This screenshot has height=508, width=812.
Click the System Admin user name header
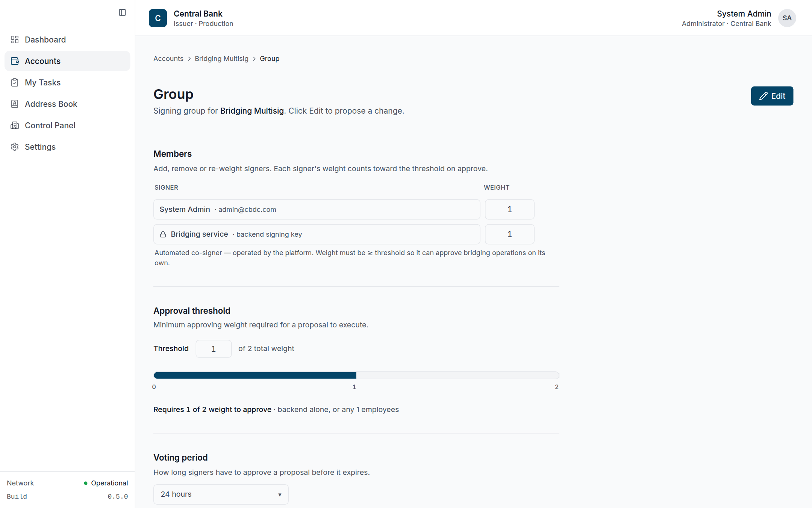[744, 14]
